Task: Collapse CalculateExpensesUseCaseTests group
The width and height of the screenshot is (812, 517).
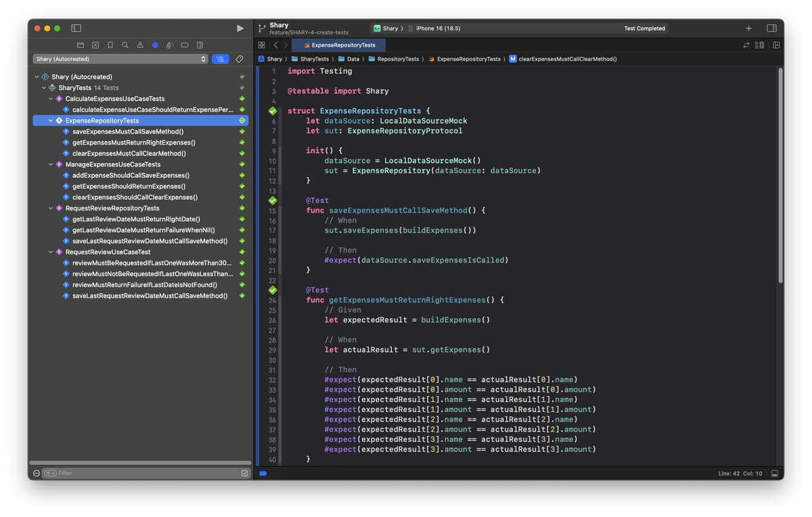Action: (x=51, y=99)
